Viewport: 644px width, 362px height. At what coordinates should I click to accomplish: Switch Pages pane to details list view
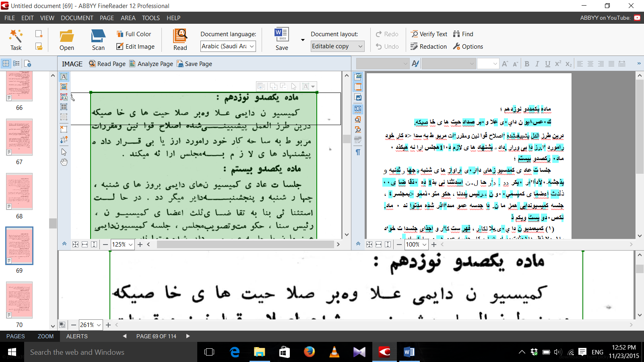pos(16,64)
